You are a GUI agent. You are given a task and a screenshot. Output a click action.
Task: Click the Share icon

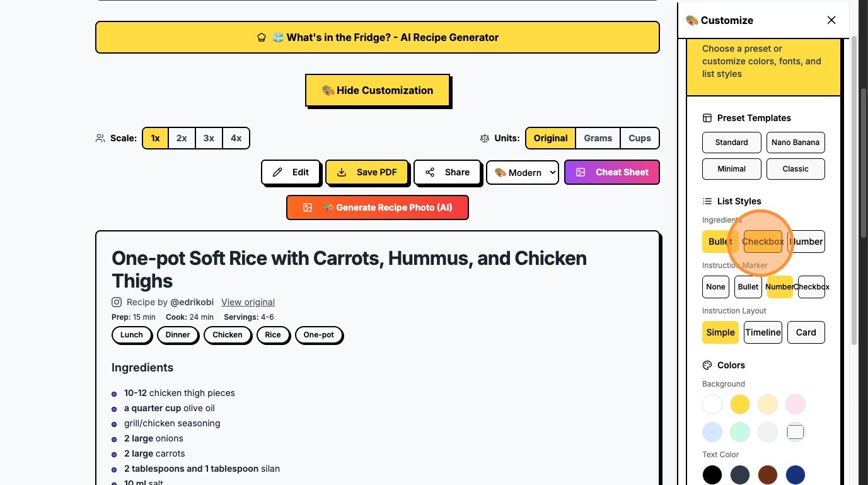(x=430, y=172)
